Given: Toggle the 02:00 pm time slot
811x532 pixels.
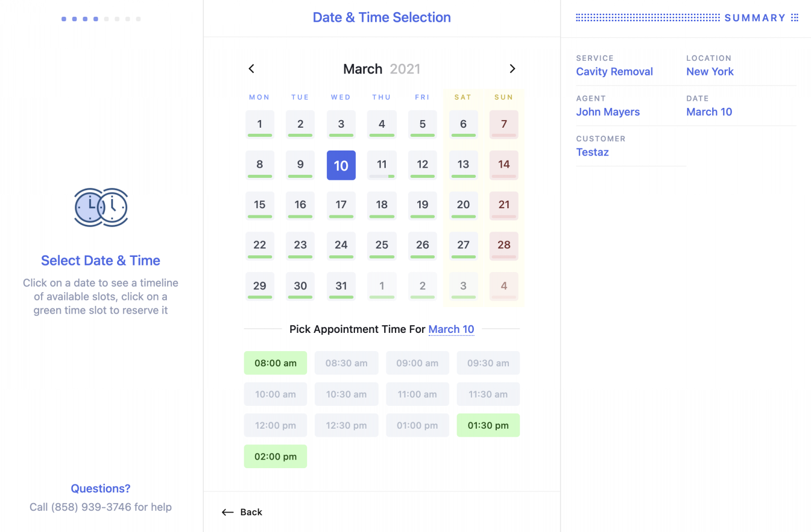Looking at the screenshot, I should coord(275,456).
